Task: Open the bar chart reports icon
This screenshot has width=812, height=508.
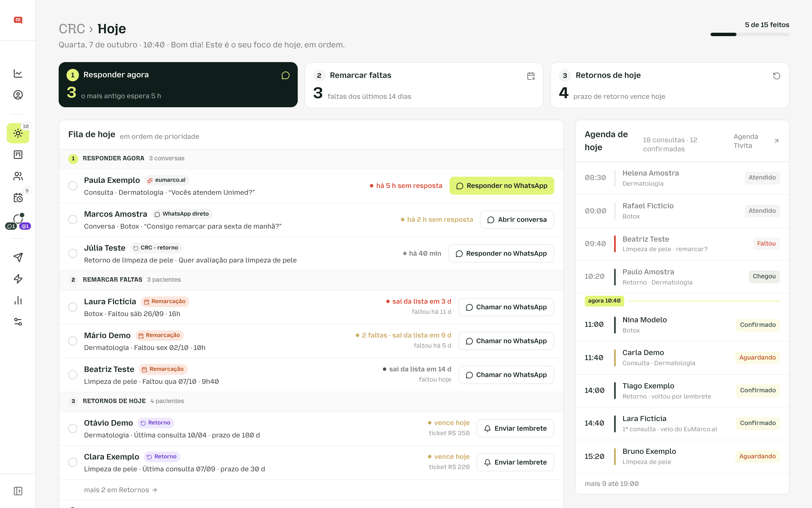Action: (18, 300)
